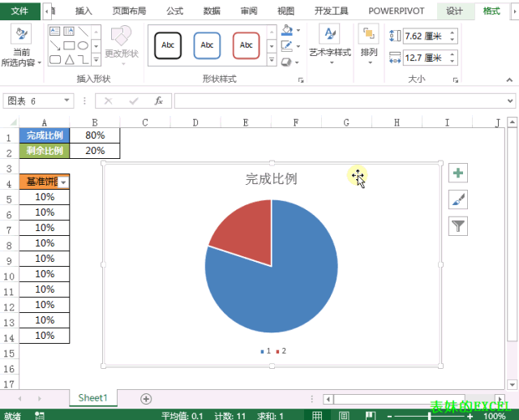Select cell B2 with 20%
This screenshot has width=519, height=420.
pyautogui.click(x=95, y=151)
